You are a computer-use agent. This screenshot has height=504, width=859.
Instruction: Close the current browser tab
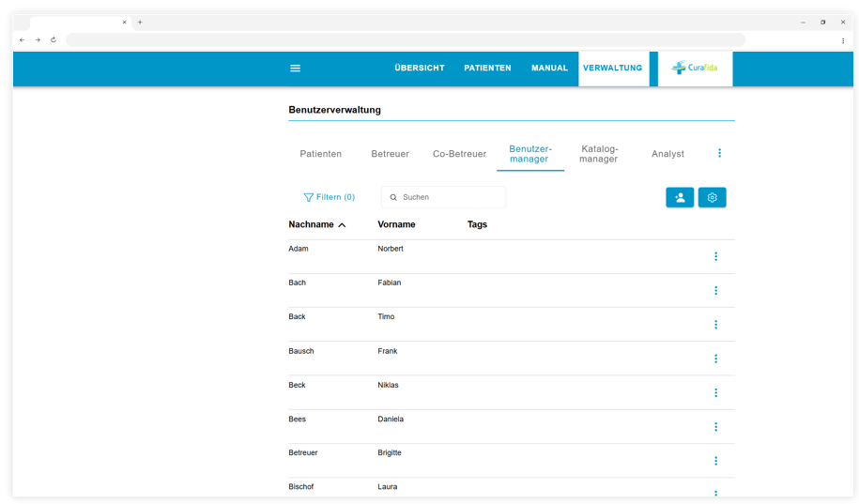124,23
